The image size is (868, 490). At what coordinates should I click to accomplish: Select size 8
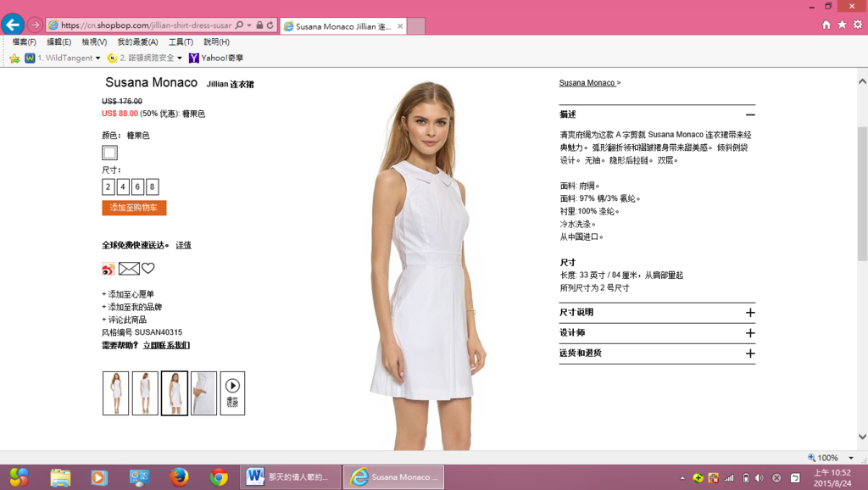(x=153, y=187)
